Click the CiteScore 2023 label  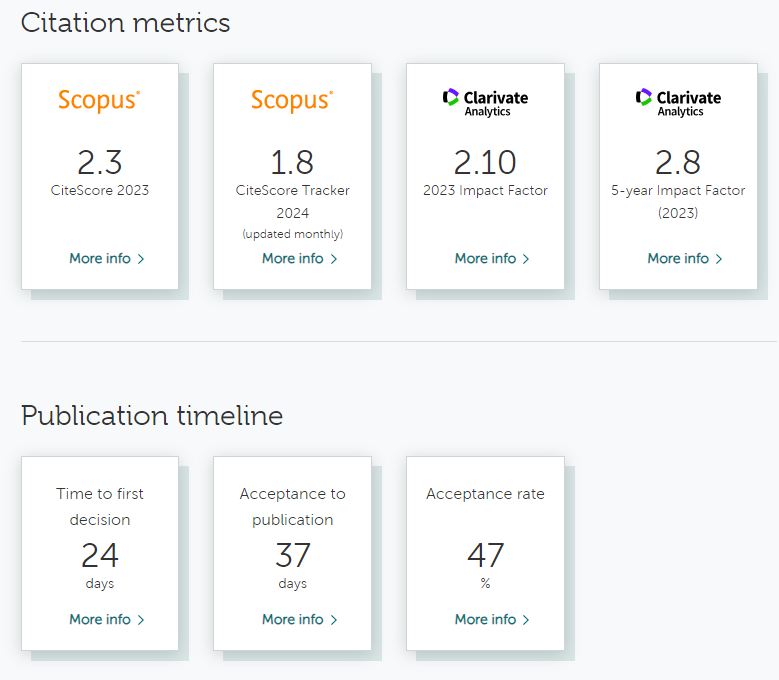[100, 190]
